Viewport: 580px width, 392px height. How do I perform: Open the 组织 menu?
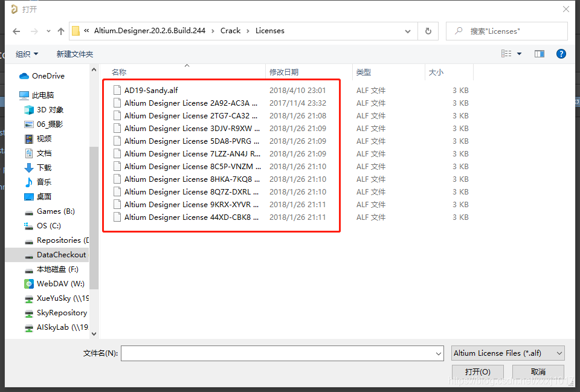coord(27,54)
